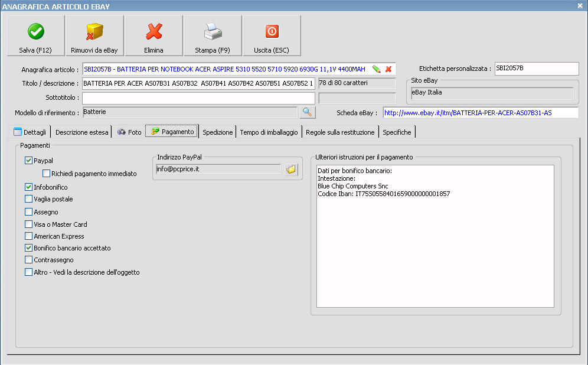The image size is (588, 365).
Task: Enable Vaglia postale checkbox
Action: [28, 199]
